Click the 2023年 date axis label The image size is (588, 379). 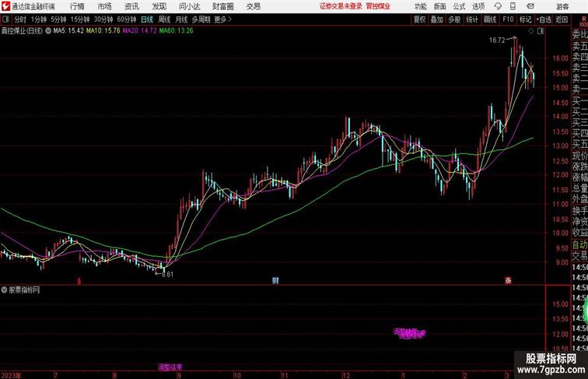[11, 375]
